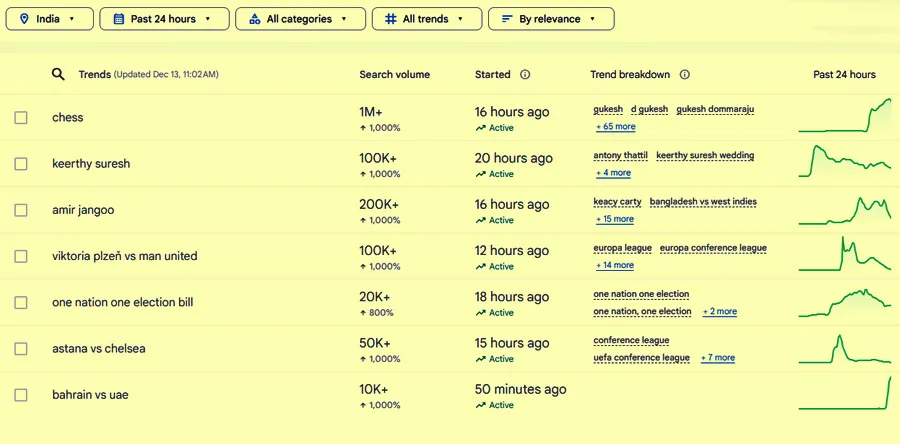900x444 pixels.
Task: Expand the All categories dropdown arrow
Action: pyautogui.click(x=344, y=19)
